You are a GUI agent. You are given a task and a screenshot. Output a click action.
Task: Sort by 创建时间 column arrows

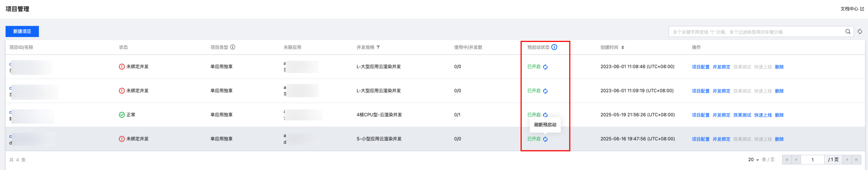coord(623,47)
